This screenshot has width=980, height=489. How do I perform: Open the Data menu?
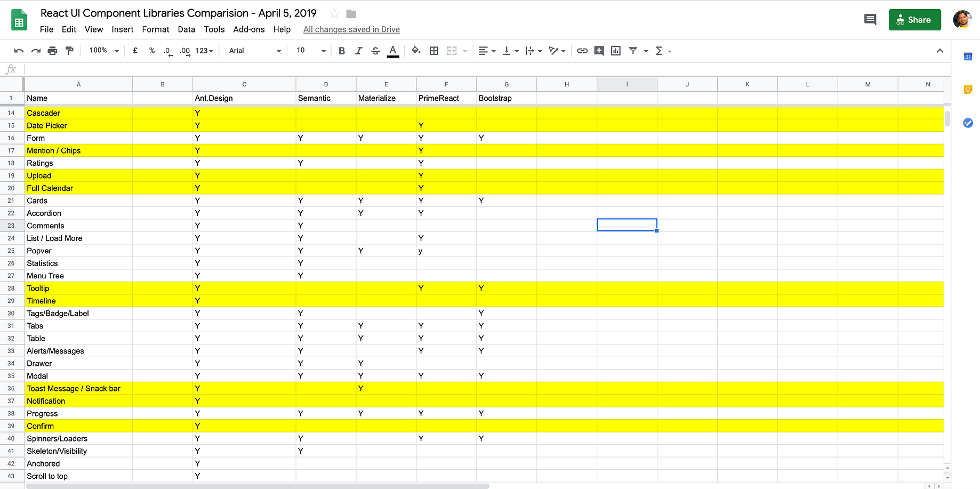click(x=187, y=29)
